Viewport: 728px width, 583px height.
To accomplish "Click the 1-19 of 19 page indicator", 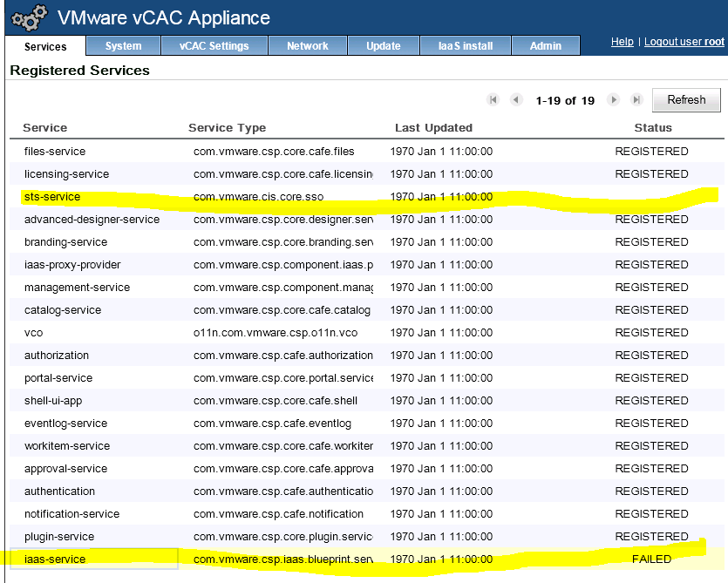I will (x=565, y=101).
